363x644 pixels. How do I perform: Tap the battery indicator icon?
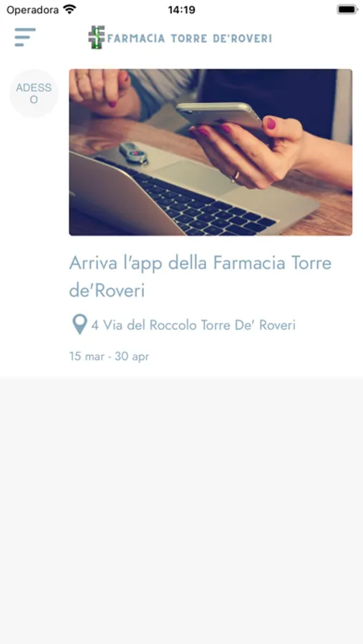click(x=347, y=9)
